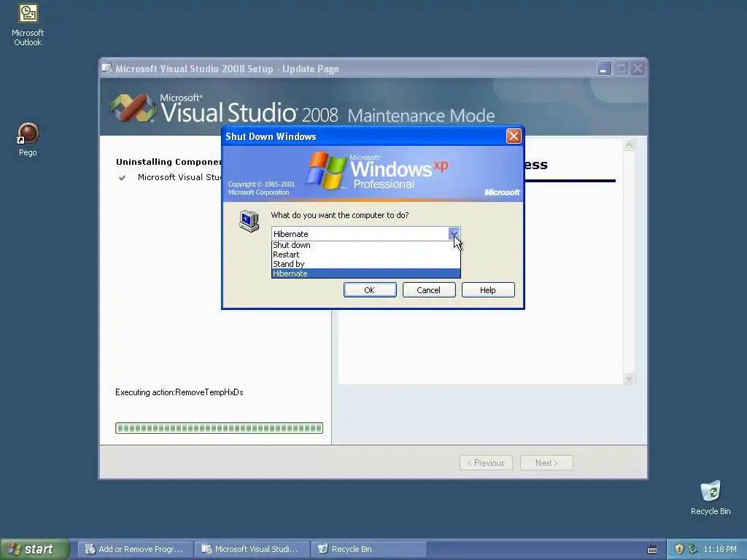Click the security shield tray icon
This screenshot has width=747, height=560.
(679, 549)
